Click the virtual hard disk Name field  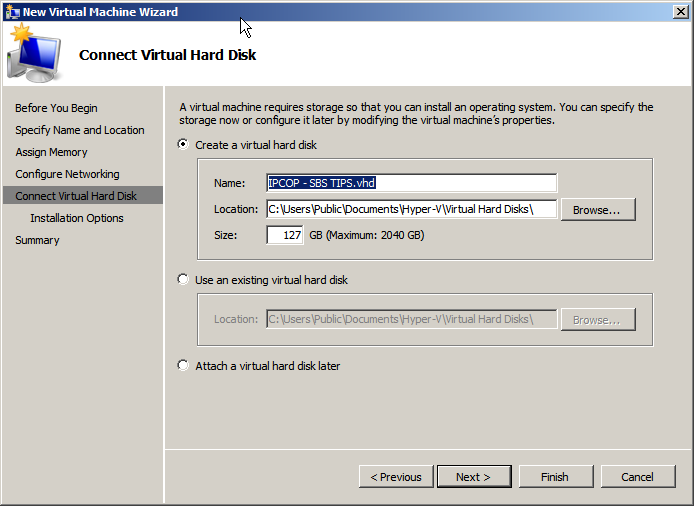pos(410,183)
